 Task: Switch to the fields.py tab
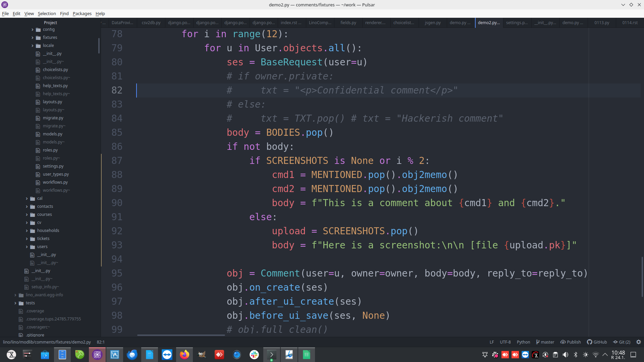348,22
